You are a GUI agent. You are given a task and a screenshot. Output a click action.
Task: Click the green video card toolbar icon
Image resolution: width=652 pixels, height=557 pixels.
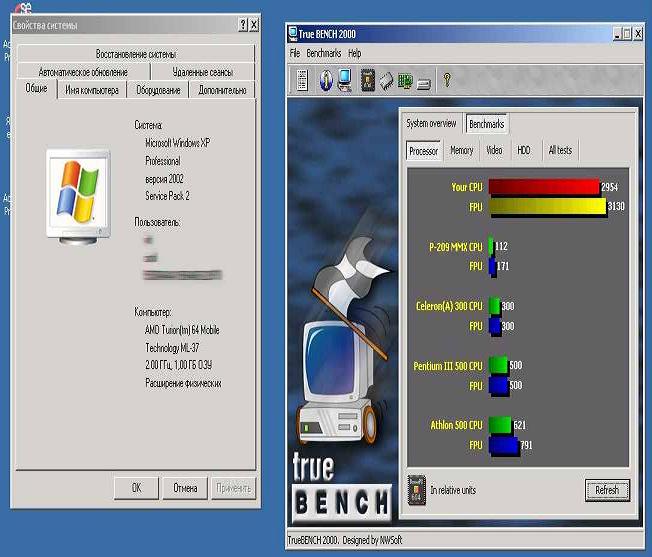[405, 80]
